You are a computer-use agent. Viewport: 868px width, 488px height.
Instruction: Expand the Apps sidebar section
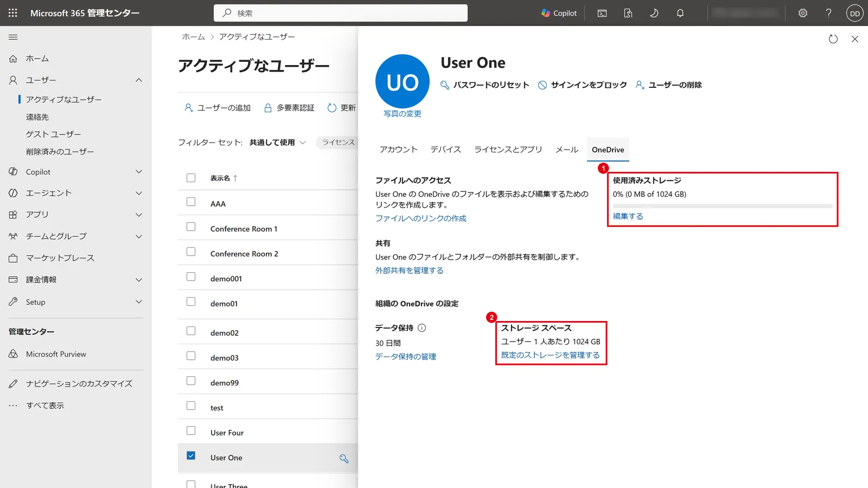pyautogui.click(x=139, y=215)
